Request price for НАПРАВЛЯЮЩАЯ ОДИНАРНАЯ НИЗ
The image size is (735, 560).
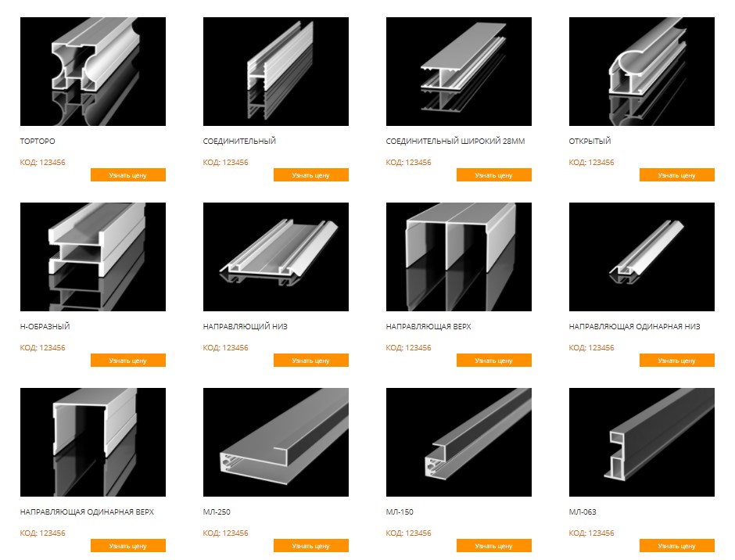click(x=677, y=361)
